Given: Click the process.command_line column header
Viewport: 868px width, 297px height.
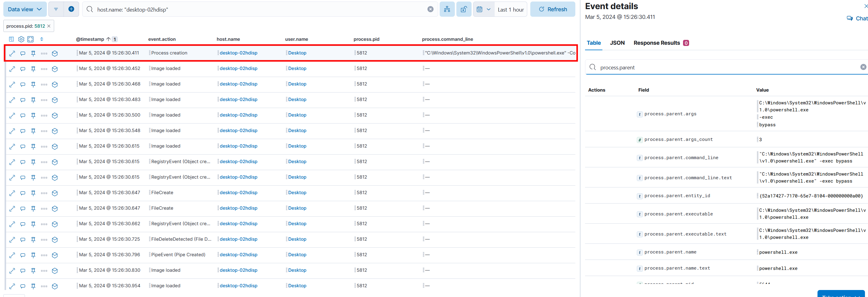Looking at the screenshot, I should [448, 39].
